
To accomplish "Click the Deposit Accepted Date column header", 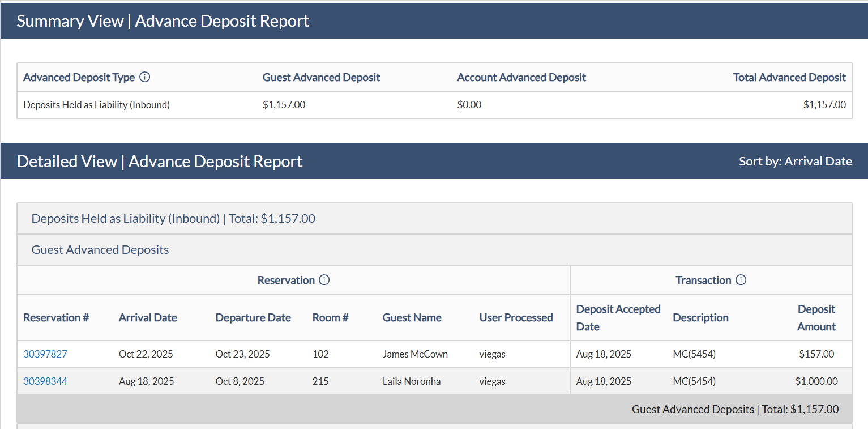I will (x=618, y=318).
